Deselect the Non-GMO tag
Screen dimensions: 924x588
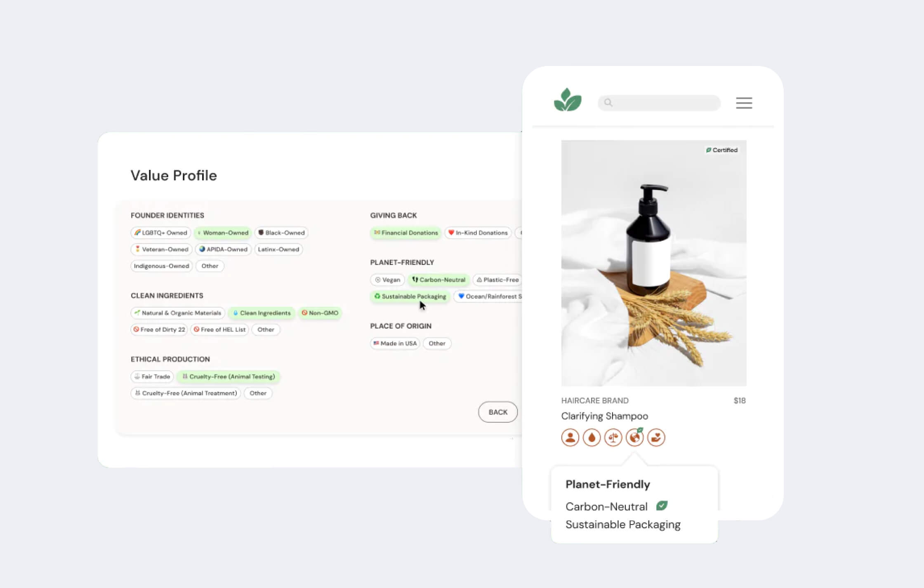[x=320, y=313]
